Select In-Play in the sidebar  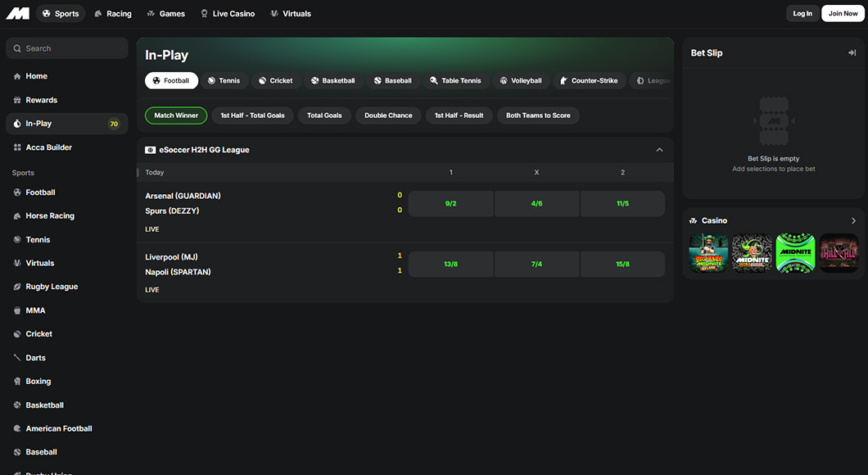(67, 124)
